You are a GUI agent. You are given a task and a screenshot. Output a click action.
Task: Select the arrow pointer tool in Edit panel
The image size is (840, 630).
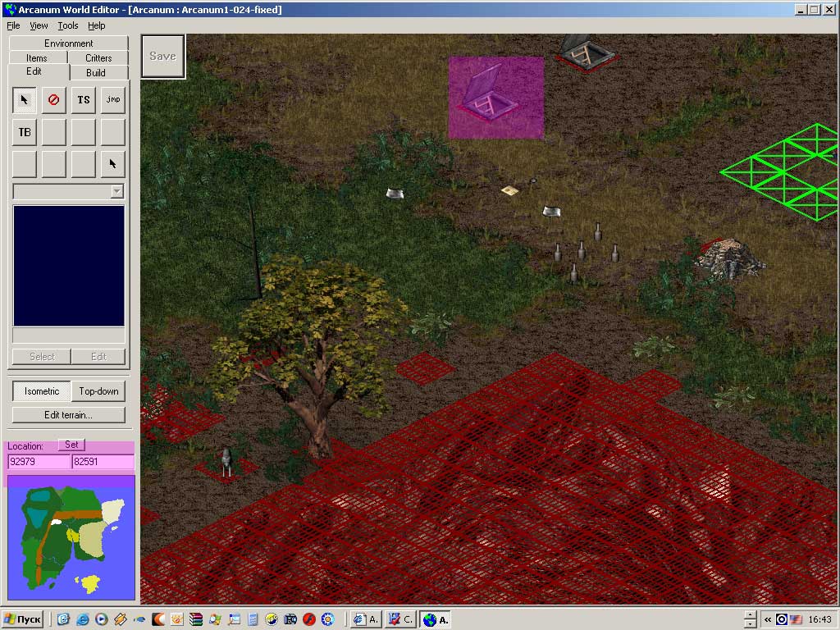pyautogui.click(x=25, y=100)
